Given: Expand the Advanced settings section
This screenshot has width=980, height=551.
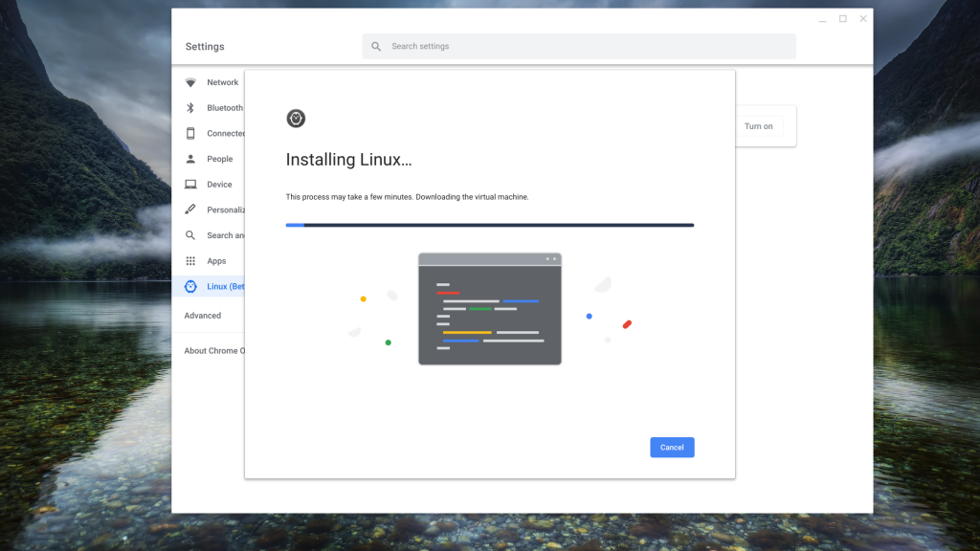Looking at the screenshot, I should (x=203, y=316).
